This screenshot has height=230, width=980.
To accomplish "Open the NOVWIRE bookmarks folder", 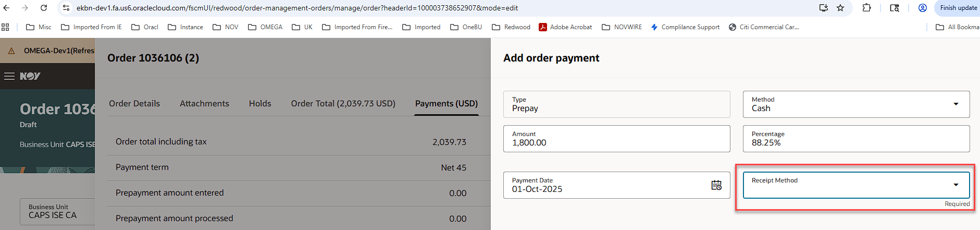I will pyautogui.click(x=622, y=27).
